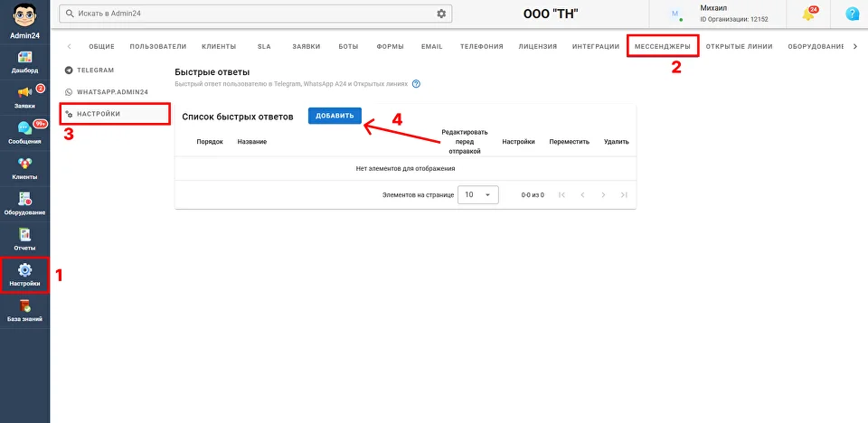Switch to the Оборудование settings tab
Viewport: 868px width, 423px height.
tap(816, 46)
